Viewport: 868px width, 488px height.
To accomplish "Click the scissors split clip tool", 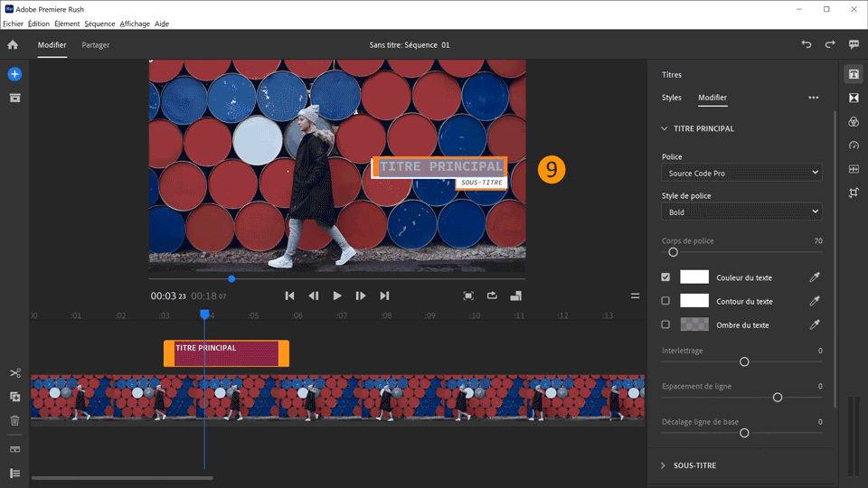I will [x=14, y=373].
